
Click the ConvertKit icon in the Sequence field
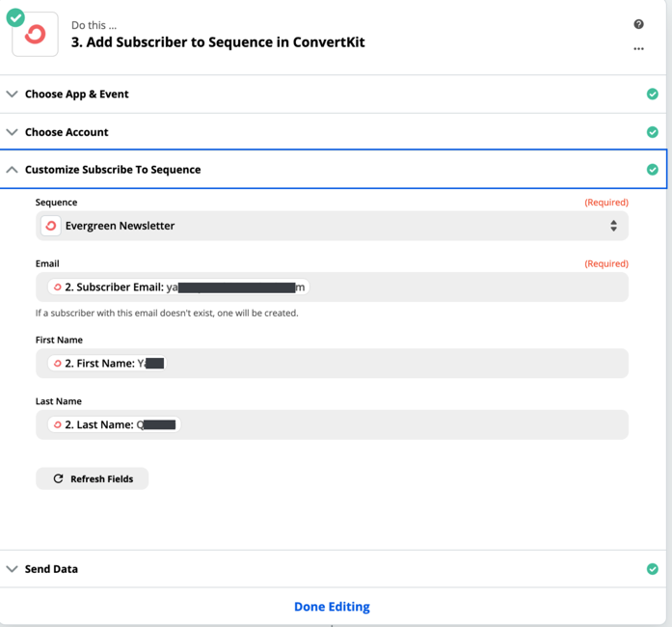50,226
